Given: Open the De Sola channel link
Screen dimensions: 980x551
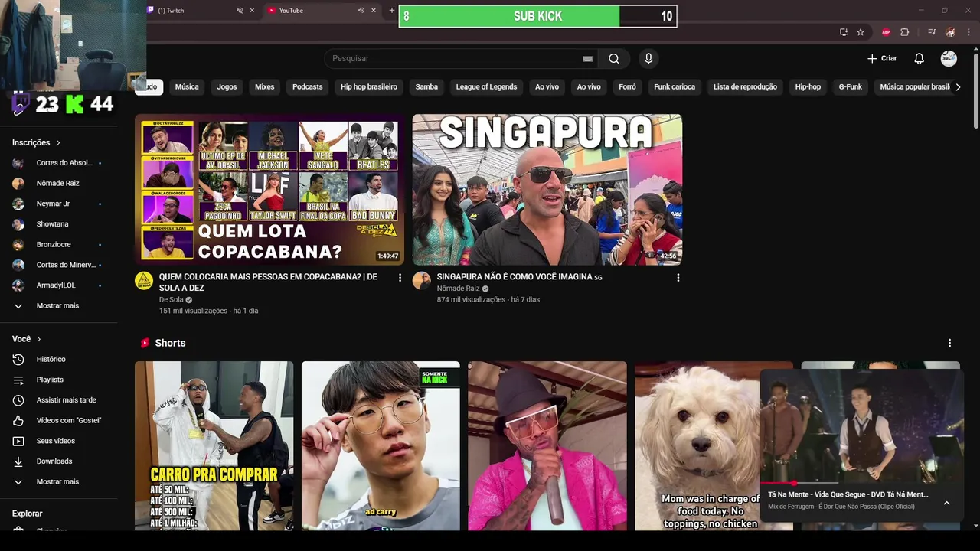Looking at the screenshot, I should tap(171, 300).
